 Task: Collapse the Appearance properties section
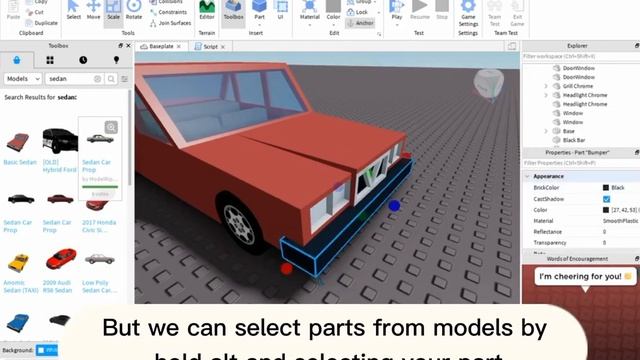(x=527, y=176)
